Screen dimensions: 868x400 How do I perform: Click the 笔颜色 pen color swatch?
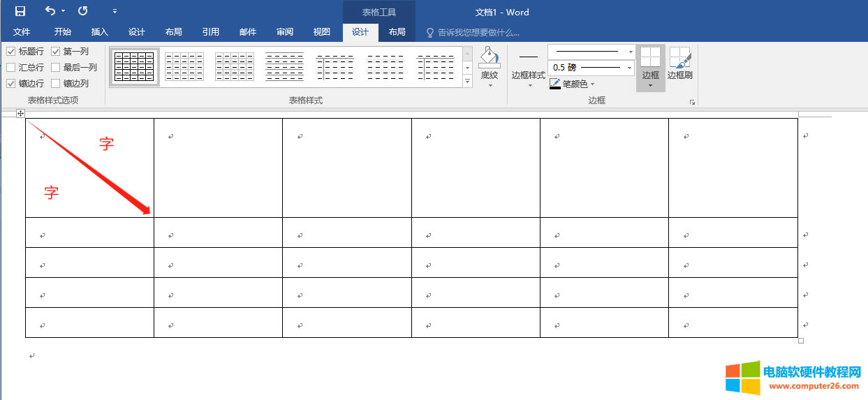coord(555,84)
